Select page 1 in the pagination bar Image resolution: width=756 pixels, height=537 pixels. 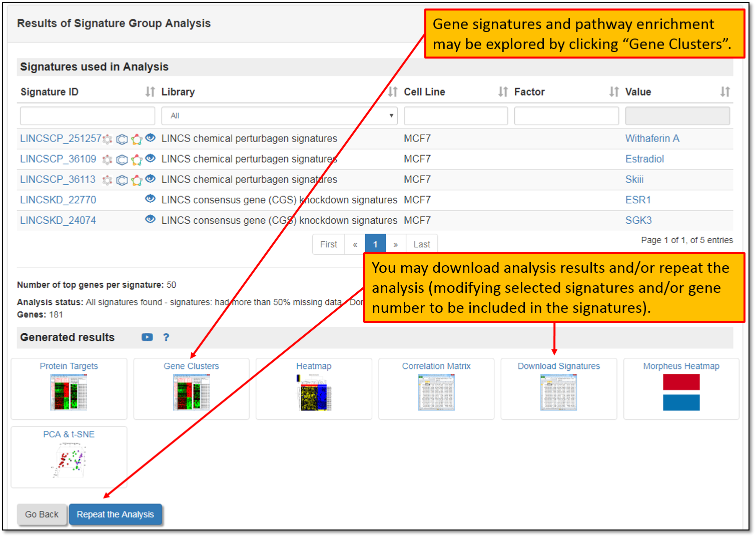pos(375,244)
